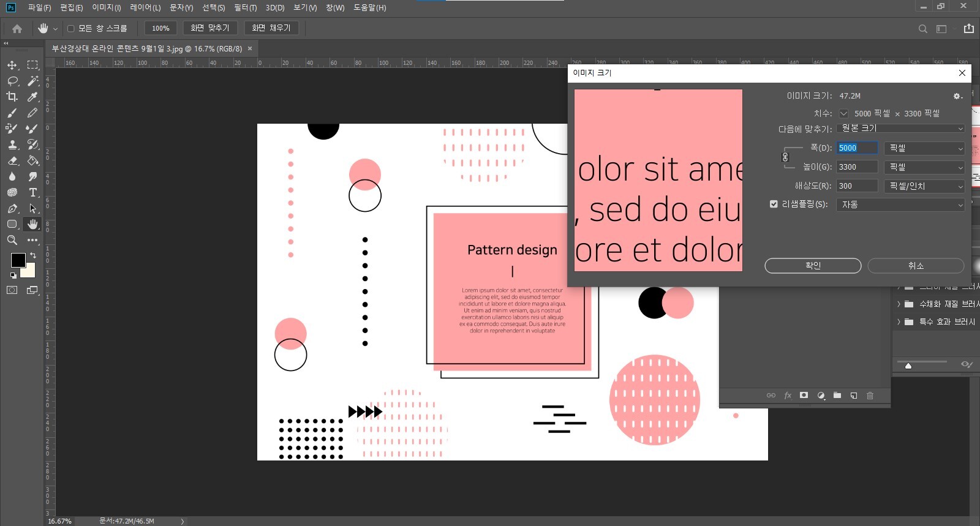Screen dimensions: 980x526
Task: Click the 높이(G) height input field
Action: pos(856,167)
